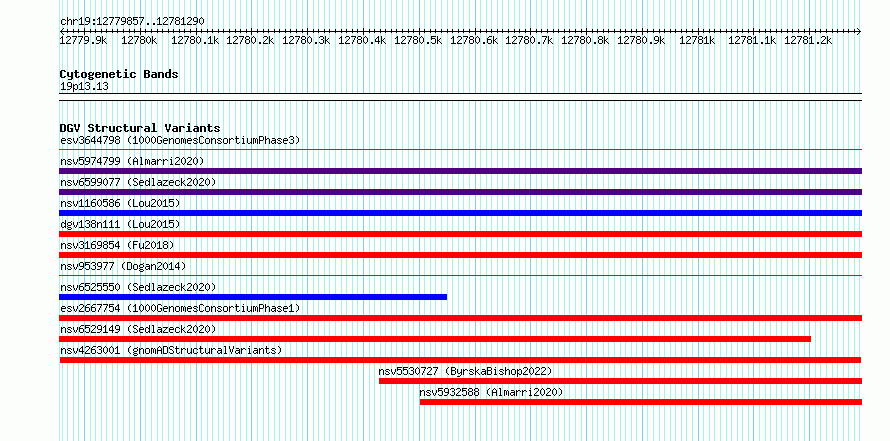
Task: Click the short blue nsv6525550 bar
Action: (253, 297)
